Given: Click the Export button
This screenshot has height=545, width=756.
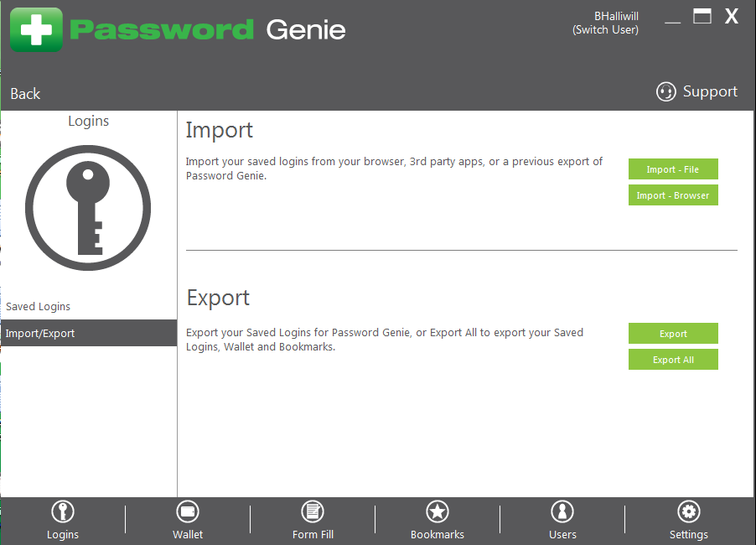Looking at the screenshot, I should click(x=673, y=334).
